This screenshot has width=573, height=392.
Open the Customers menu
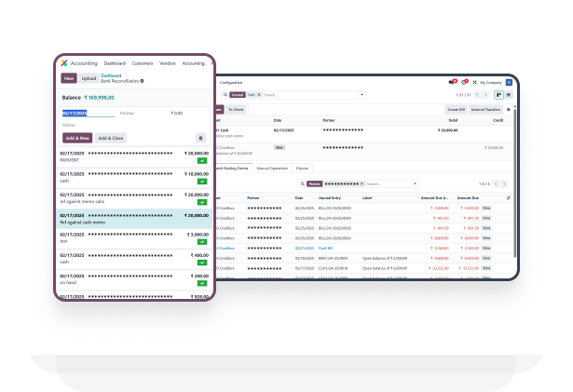coord(143,63)
